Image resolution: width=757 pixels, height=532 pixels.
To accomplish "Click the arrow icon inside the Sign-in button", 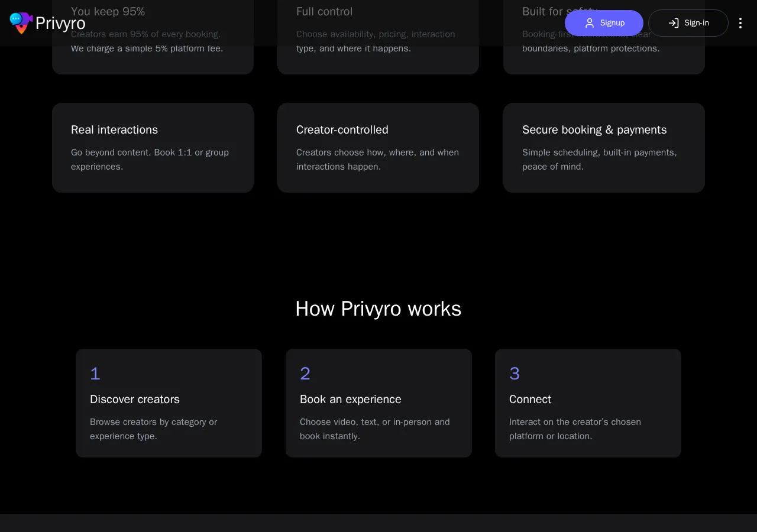I will pos(674,23).
